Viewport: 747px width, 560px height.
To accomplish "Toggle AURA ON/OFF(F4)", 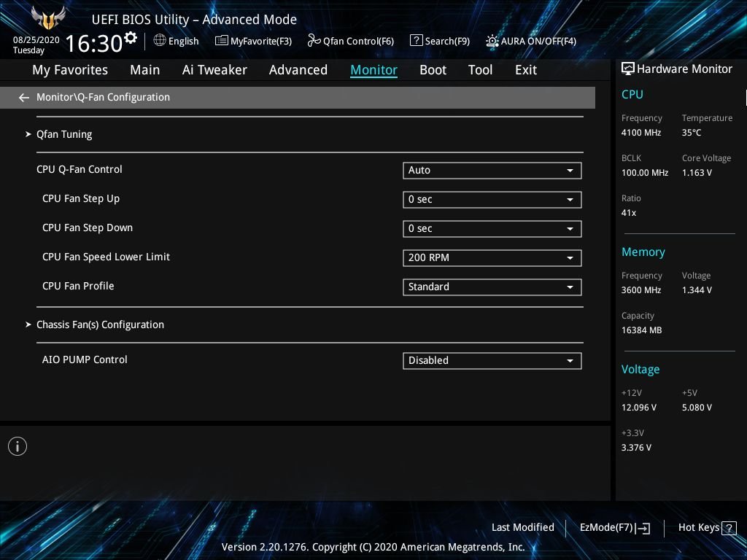I will point(531,41).
